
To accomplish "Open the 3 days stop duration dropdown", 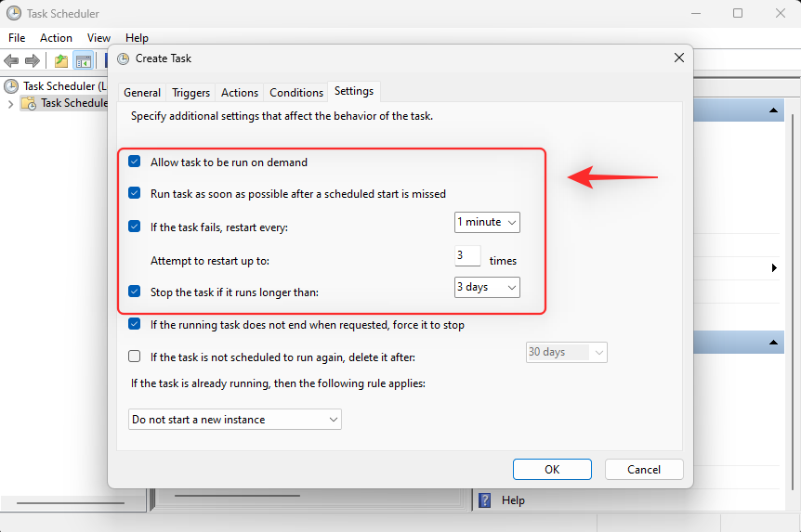I will coord(487,288).
